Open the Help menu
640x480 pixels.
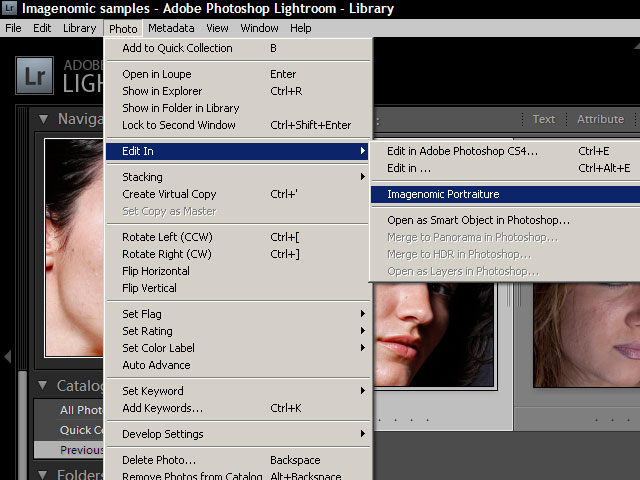pos(300,28)
